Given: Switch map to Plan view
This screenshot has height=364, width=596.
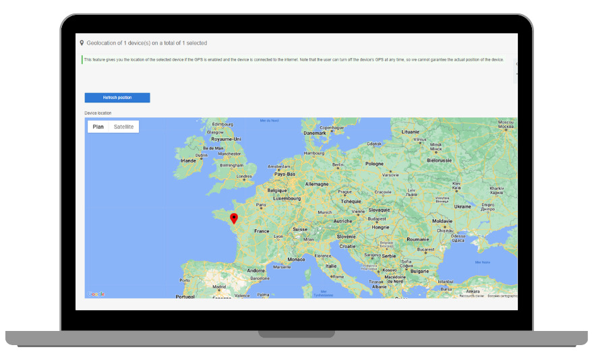Looking at the screenshot, I should pos(98,127).
